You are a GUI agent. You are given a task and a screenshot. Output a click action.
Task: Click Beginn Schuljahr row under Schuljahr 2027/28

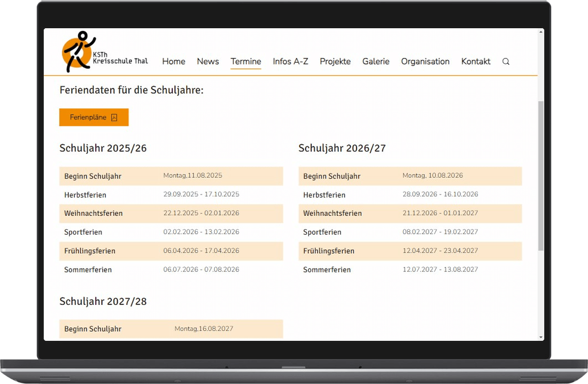coord(171,329)
